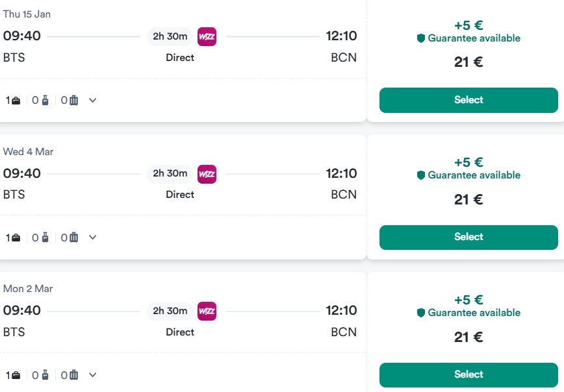Click '+5 € Guarantee available' on Wed 4 Mar flight
Viewport: 564px width, 392px height.
click(468, 169)
